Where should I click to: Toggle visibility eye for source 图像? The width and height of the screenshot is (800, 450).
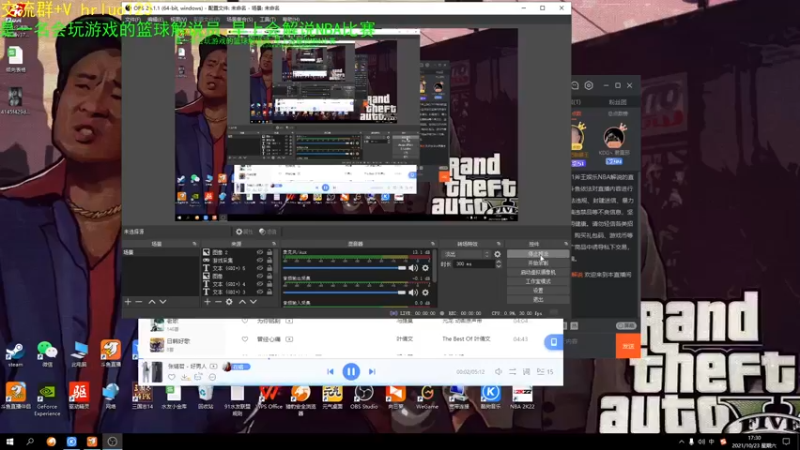(260, 276)
